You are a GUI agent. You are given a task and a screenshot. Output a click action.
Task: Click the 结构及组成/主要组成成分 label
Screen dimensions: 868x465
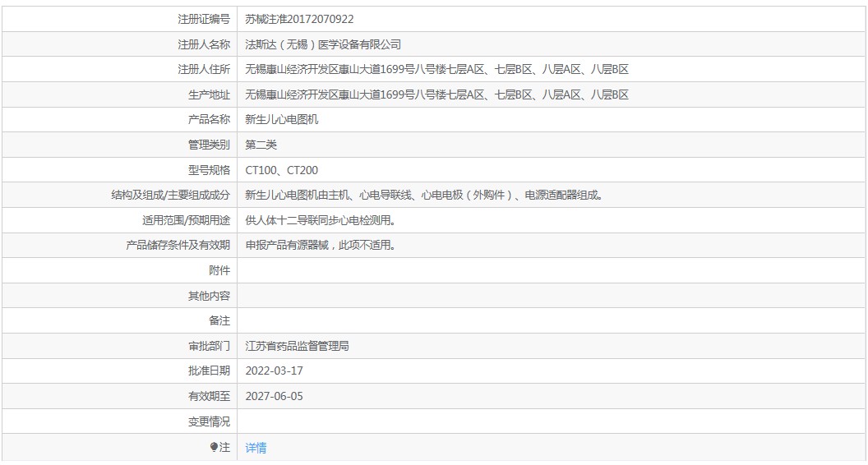click(170, 196)
